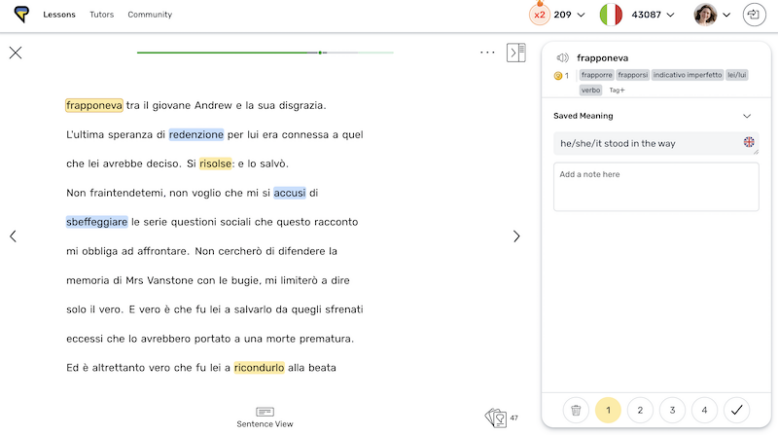The image size is (778, 435).
Task: Mark word as known with checkmark
Action: point(736,409)
